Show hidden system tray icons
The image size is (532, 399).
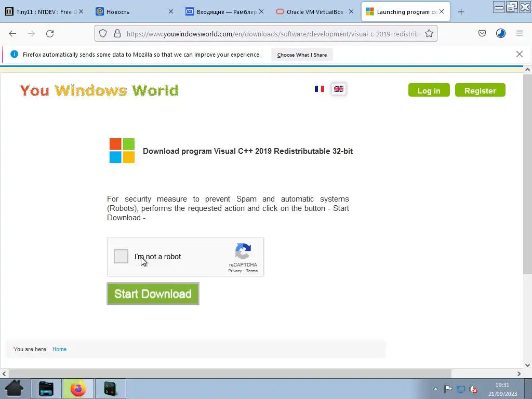tap(435, 389)
